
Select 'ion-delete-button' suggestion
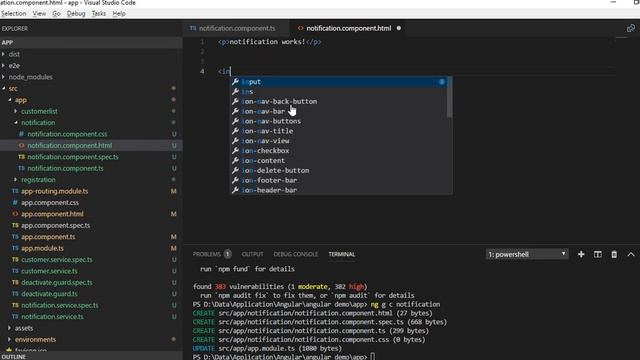tap(339, 170)
